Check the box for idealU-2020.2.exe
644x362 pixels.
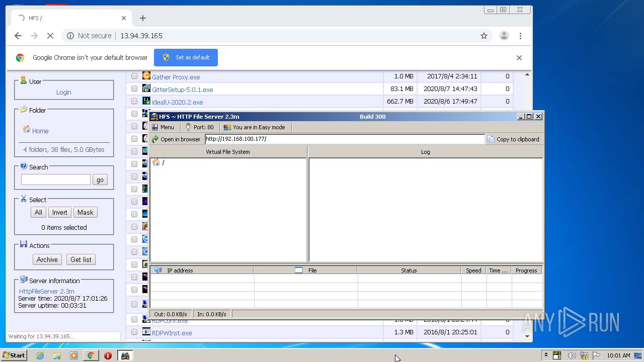(134, 101)
